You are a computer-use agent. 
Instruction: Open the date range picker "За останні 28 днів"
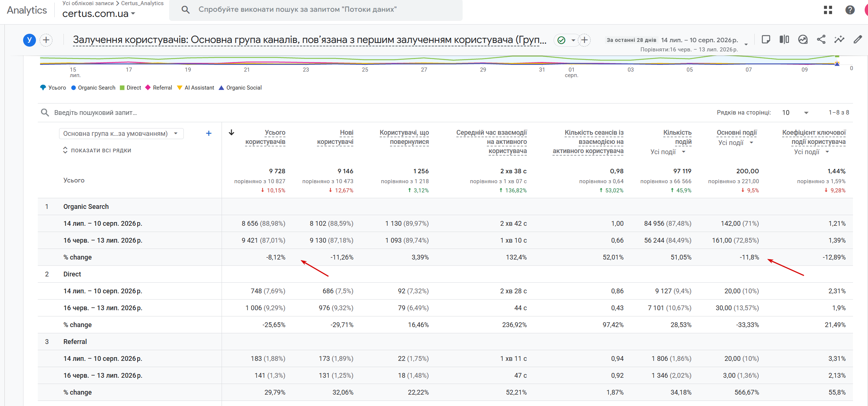[677, 40]
